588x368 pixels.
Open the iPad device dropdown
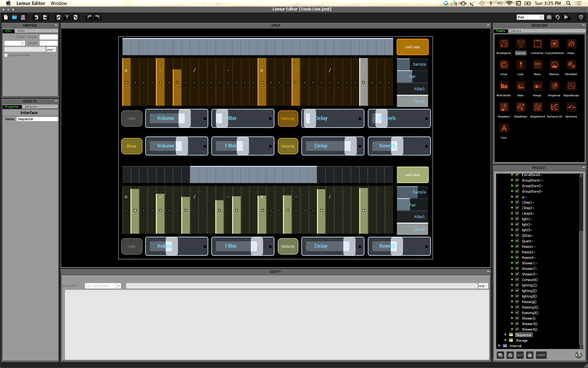(x=542, y=17)
